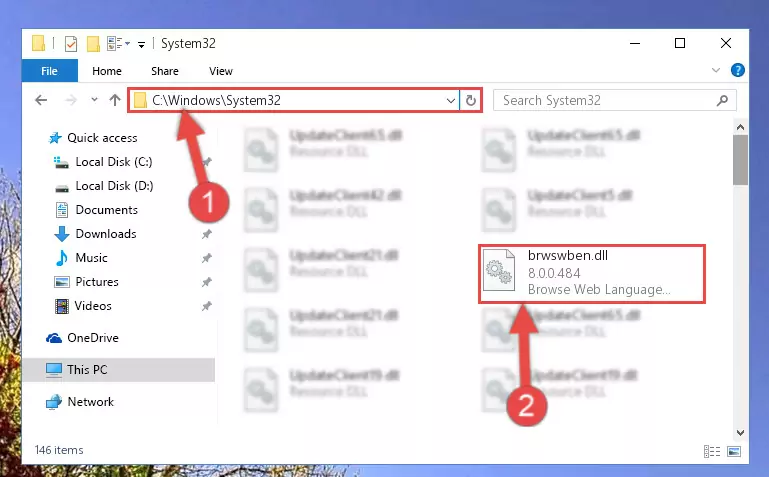Viewport: 769px width, 477px height.
Task: Refresh the System32 folder
Action: [x=470, y=100]
